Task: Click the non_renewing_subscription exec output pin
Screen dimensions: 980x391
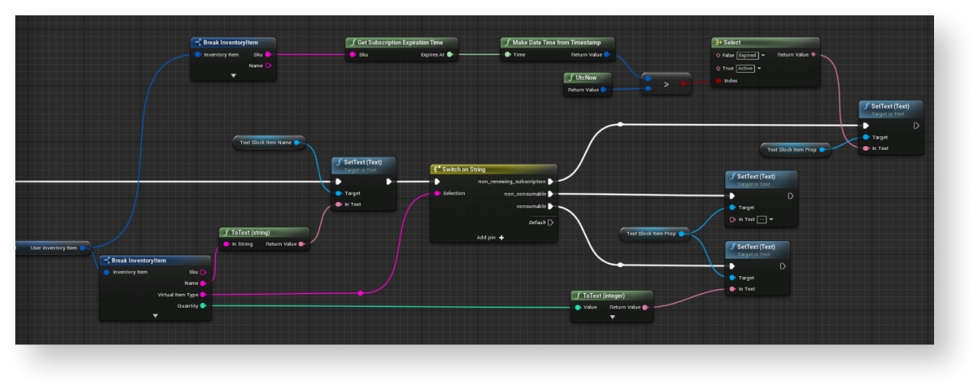Action: tap(550, 181)
